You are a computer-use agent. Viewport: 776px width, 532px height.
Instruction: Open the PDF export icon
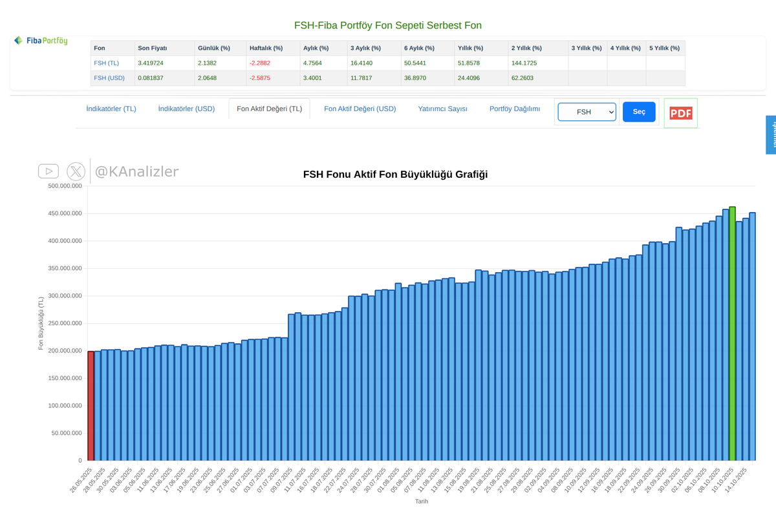pyautogui.click(x=680, y=112)
